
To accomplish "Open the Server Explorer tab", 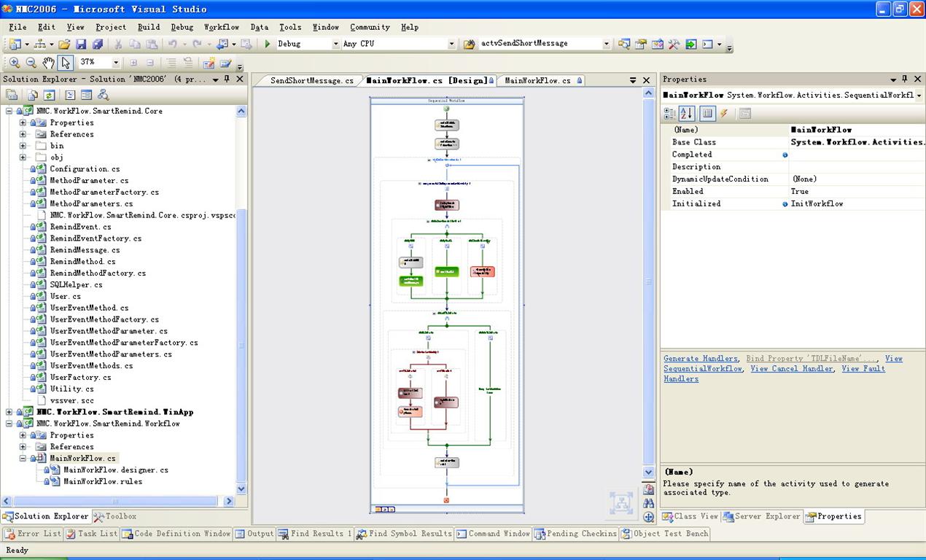I will coord(761,516).
